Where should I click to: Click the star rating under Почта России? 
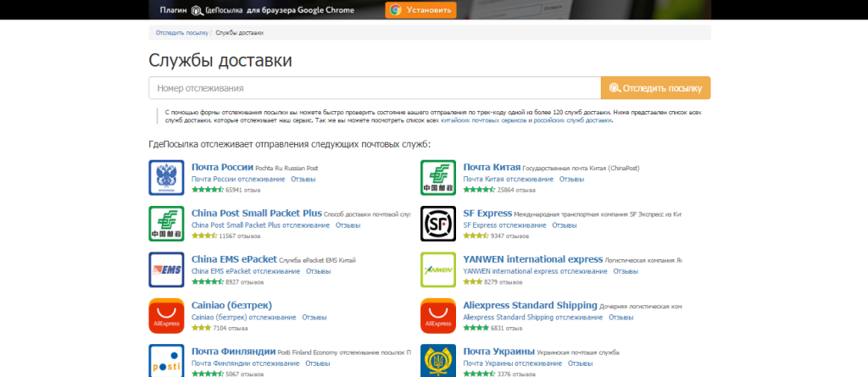(208, 190)
